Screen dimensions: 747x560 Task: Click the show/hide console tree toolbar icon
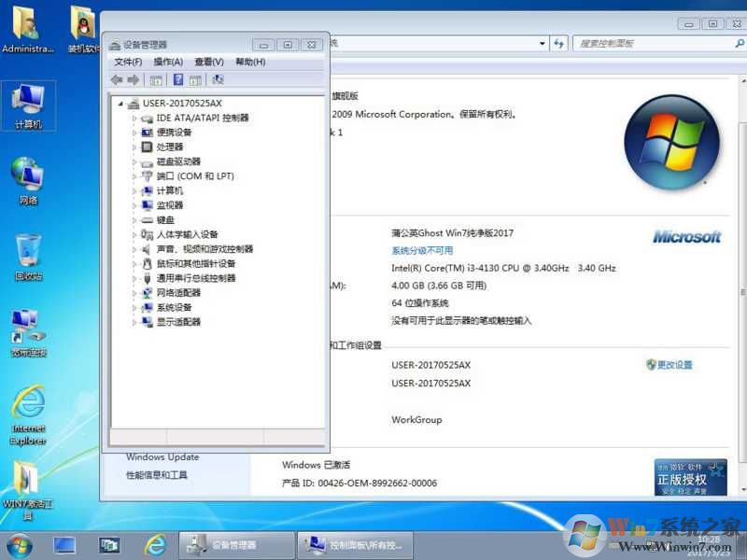[156, 80]
